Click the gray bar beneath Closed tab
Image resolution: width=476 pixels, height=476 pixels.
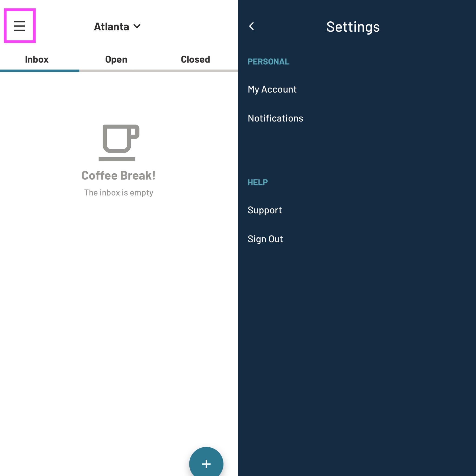coord(198,71)
